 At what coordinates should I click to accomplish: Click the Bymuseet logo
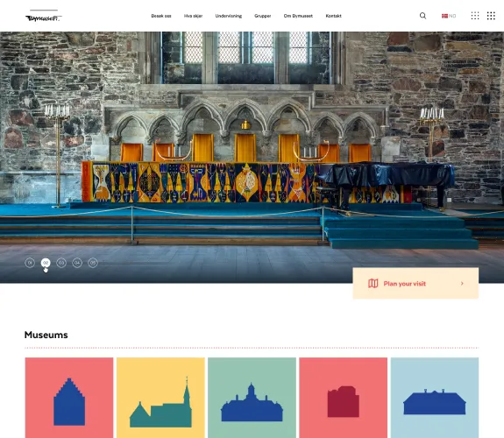44,16
